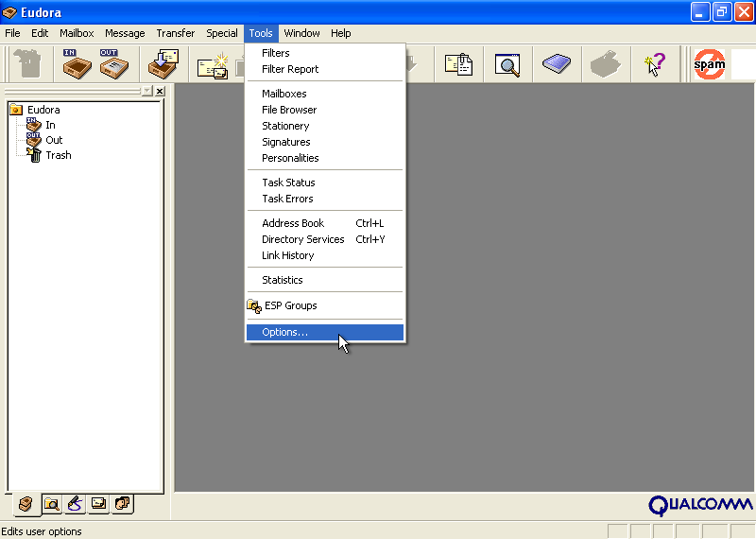Select the Personalities tab icon
The height and width of the screenshot is (539, 756).
tap(123, 504)
